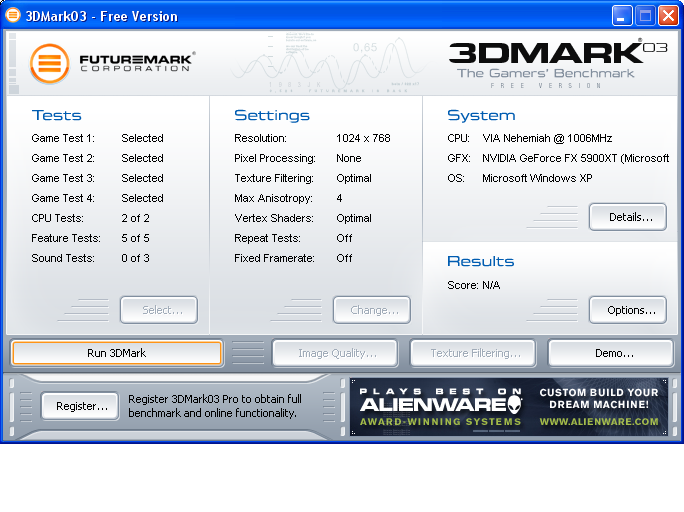684x512 pixels.
Task: Click the 'Game Test 2:' label
Action: coord(63,158)
